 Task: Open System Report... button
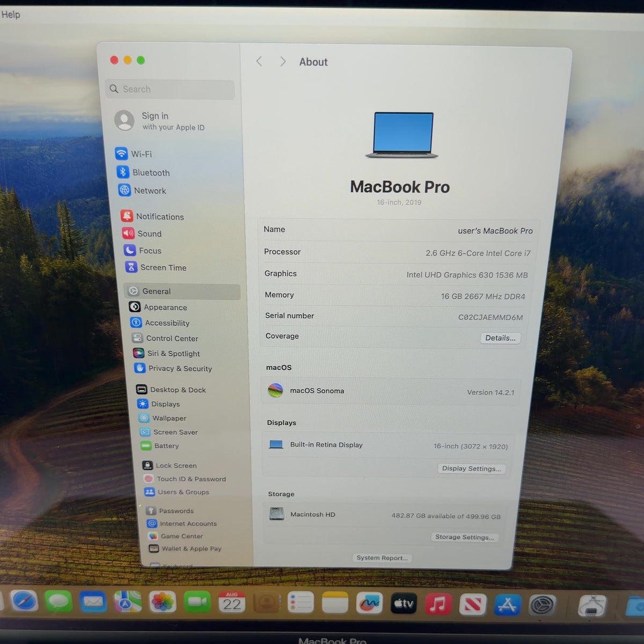[x=382, y=558]
